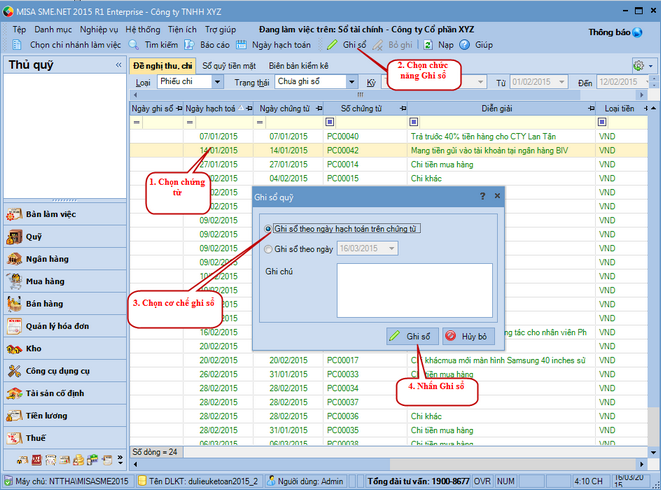Click inside the Ghi chú text area

click(x=414, y=290)
